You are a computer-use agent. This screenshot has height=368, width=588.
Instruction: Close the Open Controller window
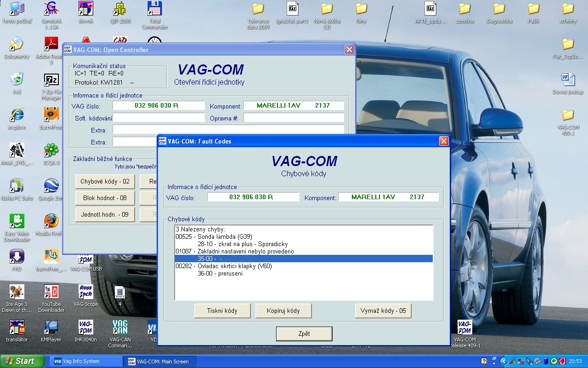349,50
